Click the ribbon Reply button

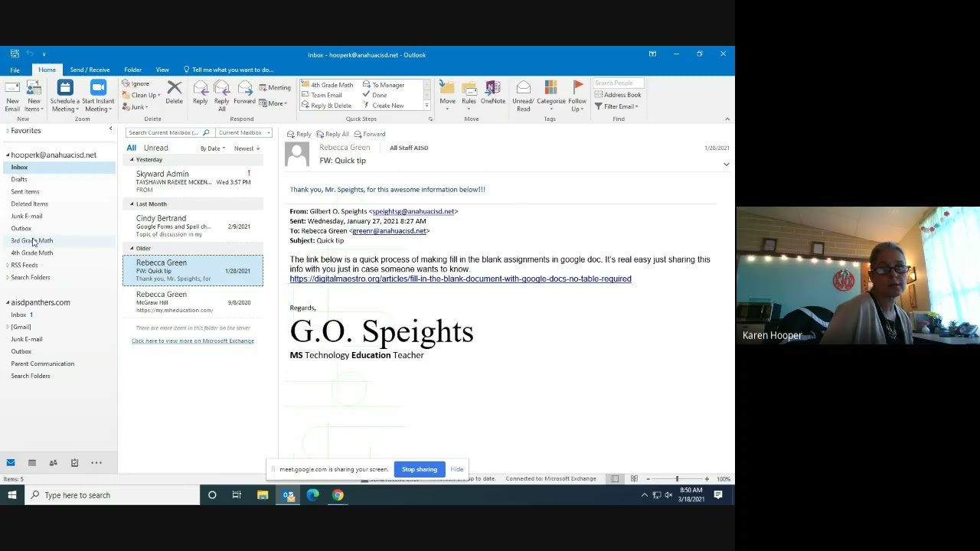click(200, 93)
